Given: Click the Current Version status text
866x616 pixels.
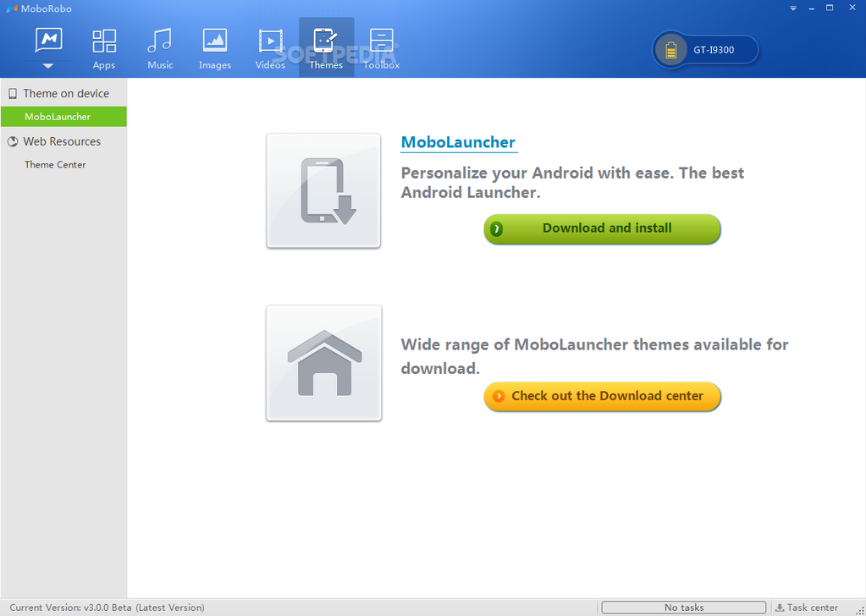Looking at the screenshot, I should click(x=108, y=608).
